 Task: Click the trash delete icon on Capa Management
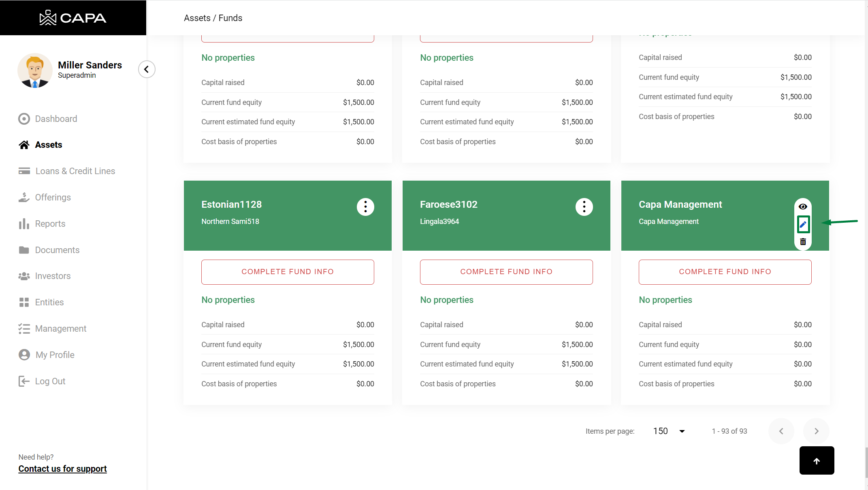click(x=803, y=242)
